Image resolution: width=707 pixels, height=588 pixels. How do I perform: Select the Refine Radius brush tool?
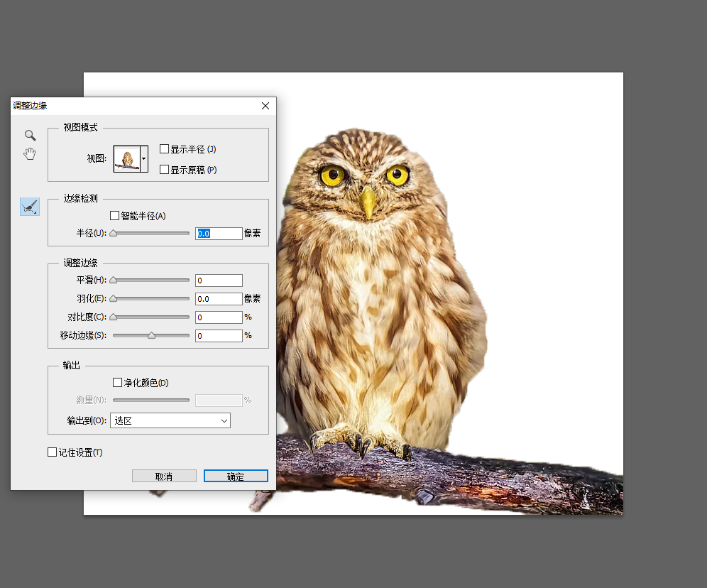(x=30, y=207)
